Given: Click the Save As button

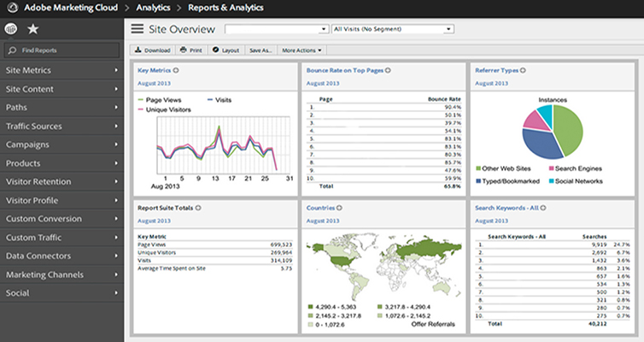Looking at the screenshot, I should (x=260, y=50).
